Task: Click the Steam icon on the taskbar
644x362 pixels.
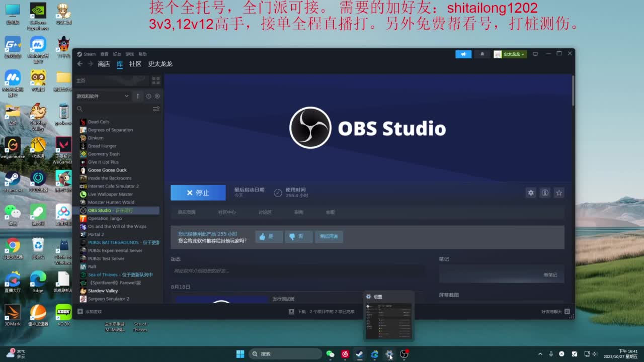Action: point(359,354)
